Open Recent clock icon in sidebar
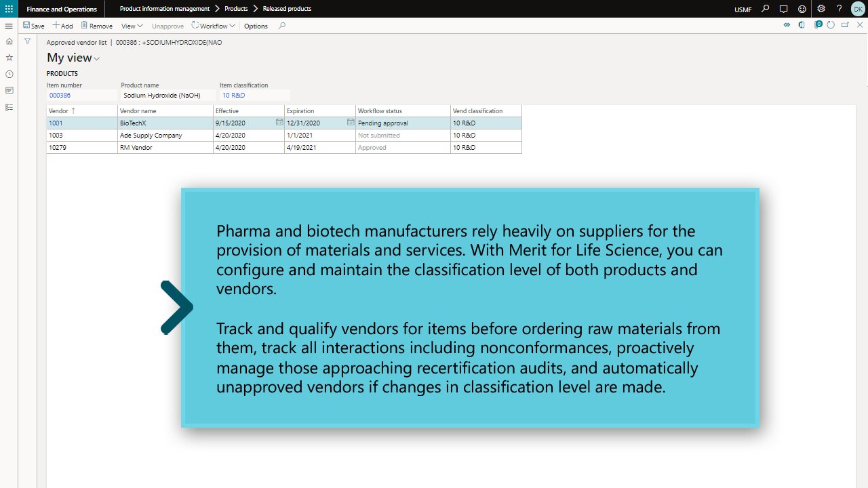The image size is (868, 488). 9,74
